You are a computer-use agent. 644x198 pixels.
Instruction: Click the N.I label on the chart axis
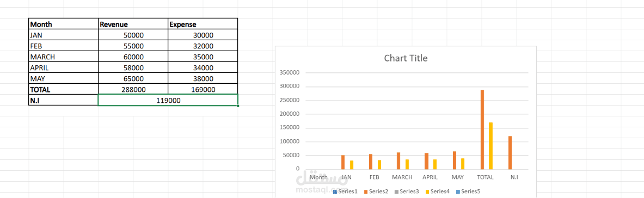point(514,177)
